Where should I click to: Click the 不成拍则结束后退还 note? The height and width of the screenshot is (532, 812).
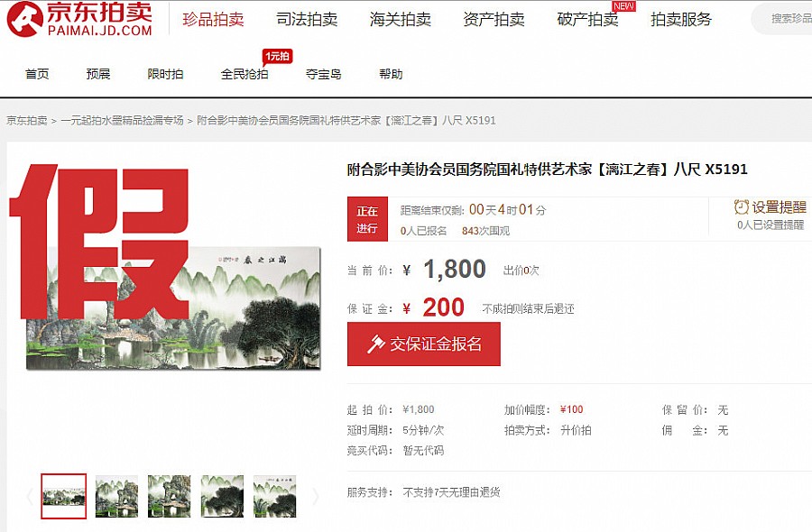point(528,309)
